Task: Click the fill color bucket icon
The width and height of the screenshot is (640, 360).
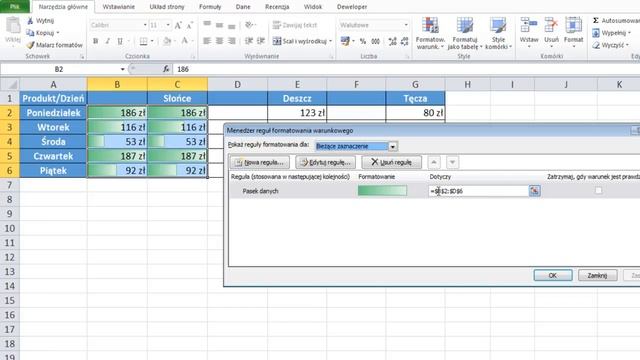Action: click(x=167, y=41)
